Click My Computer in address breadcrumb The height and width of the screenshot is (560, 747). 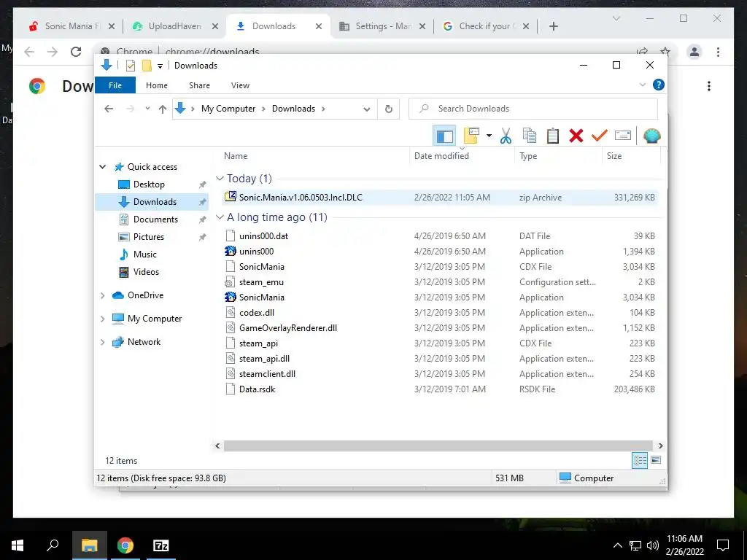[x=228, y=109]
